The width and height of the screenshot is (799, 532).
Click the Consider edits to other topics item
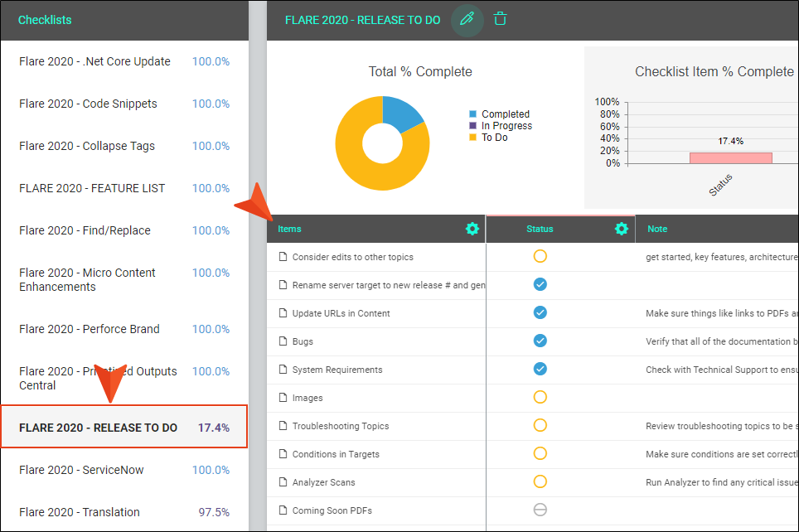[352, 257]
